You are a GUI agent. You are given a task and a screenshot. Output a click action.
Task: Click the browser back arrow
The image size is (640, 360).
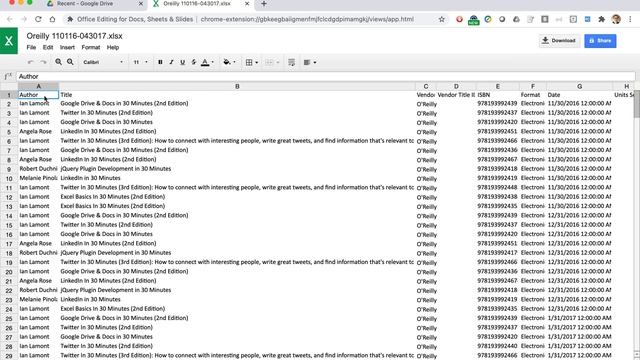[x=10, y=19]
